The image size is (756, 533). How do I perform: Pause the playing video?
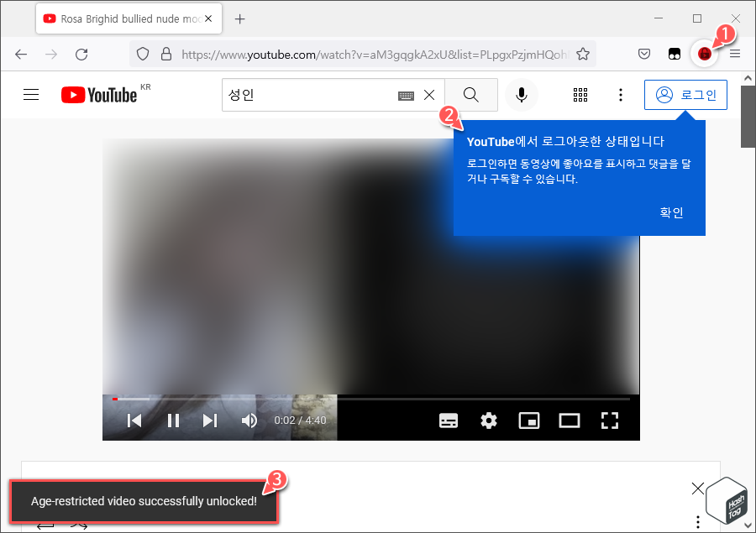click(172, 421)
